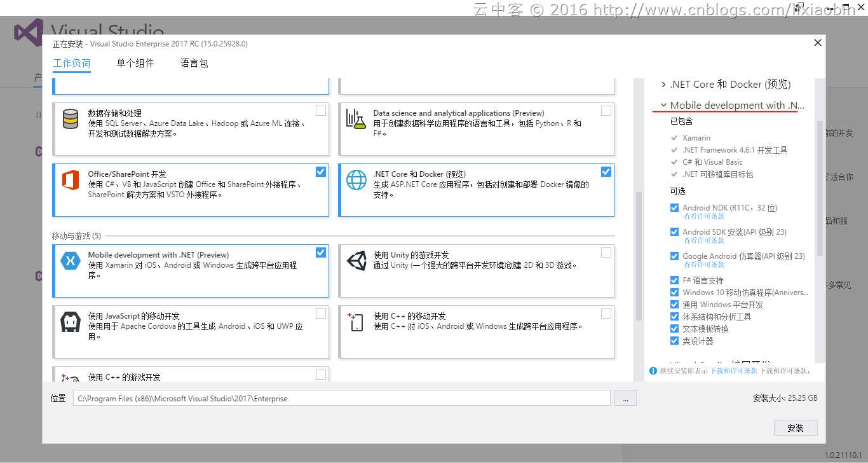
Task: Uncheck F# 语言支持 option
Action: tap(674, 280)
